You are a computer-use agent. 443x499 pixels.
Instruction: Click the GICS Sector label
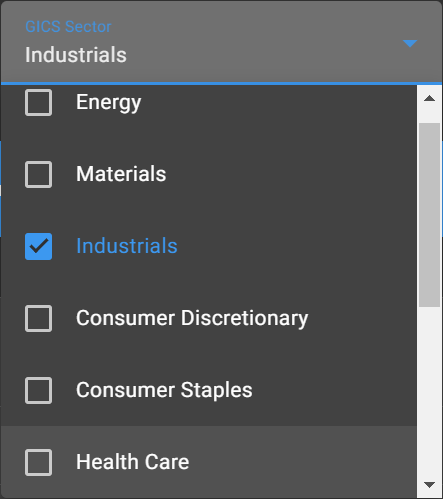pyautogui.click(x=68, y=27)
